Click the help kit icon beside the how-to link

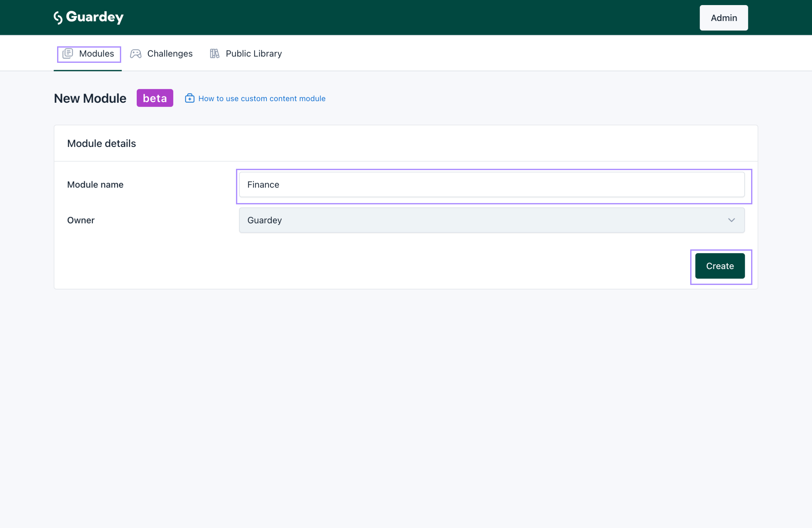pos(190,98)
